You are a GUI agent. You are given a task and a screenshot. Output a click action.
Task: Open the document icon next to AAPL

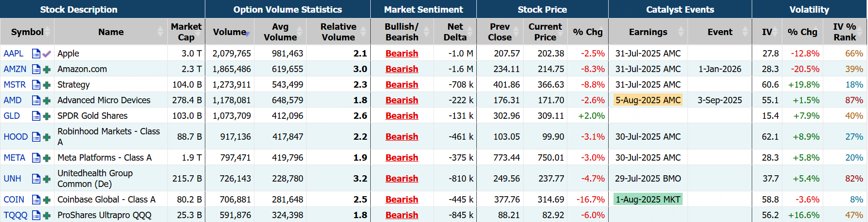[36, 54]
